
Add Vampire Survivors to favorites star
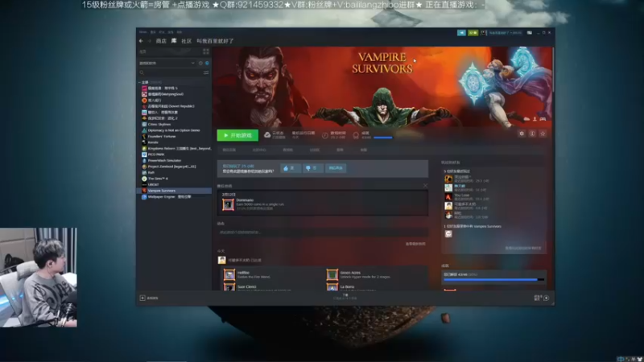pyautogui.click(x=543, y=134)
